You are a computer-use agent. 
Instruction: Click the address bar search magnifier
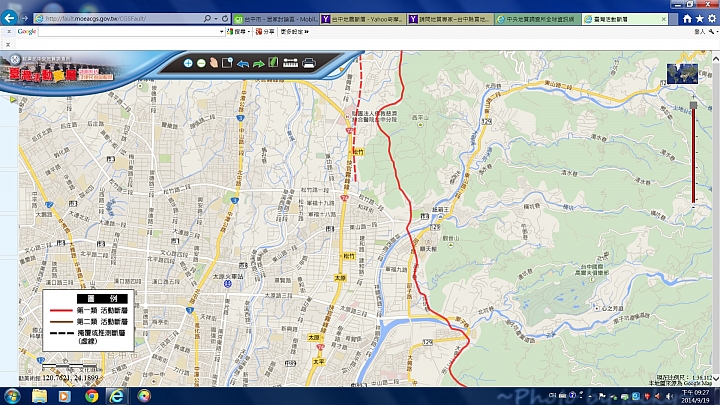(207, 18)
